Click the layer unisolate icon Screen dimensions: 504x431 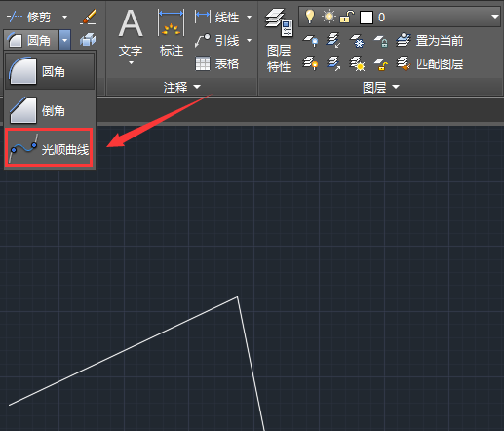[x=333, y=63]
